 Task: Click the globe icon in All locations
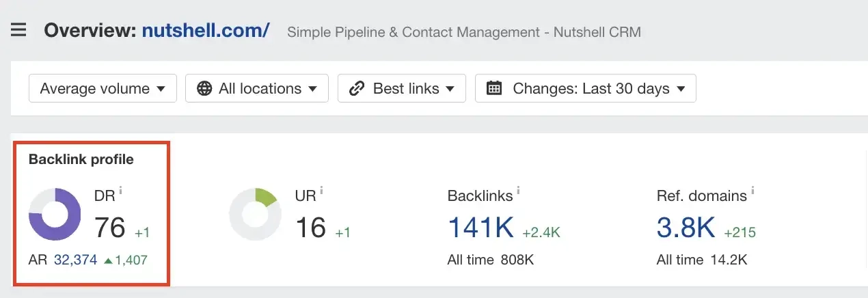(204, 89)
